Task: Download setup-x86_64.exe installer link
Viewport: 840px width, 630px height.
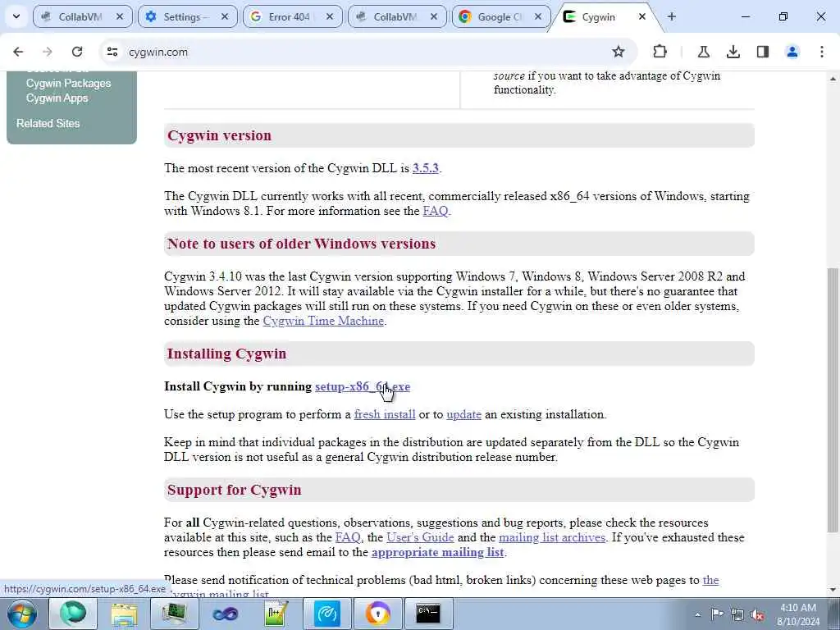Action: tap(363, 387)
